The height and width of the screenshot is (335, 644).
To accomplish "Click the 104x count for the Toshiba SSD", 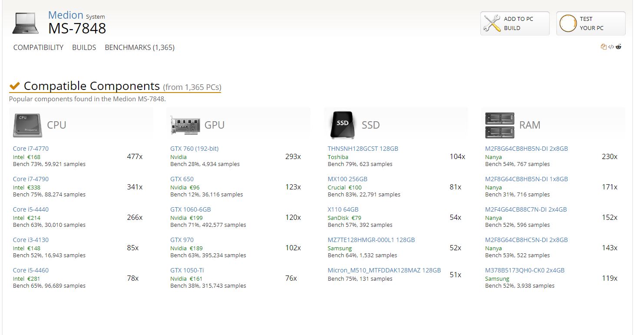I will (457, 156).
